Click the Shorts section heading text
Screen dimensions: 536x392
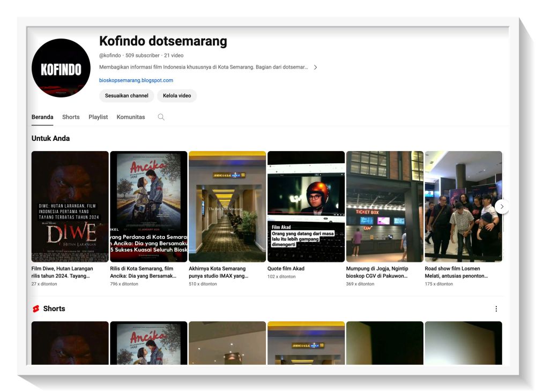pyautogui.click(x=54, y=308)
